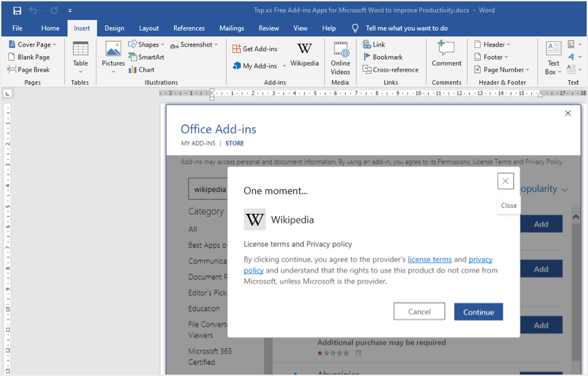Close the One moment dialog with X
588x376 pixels.
pyautogui.click(x=505, y=181)
